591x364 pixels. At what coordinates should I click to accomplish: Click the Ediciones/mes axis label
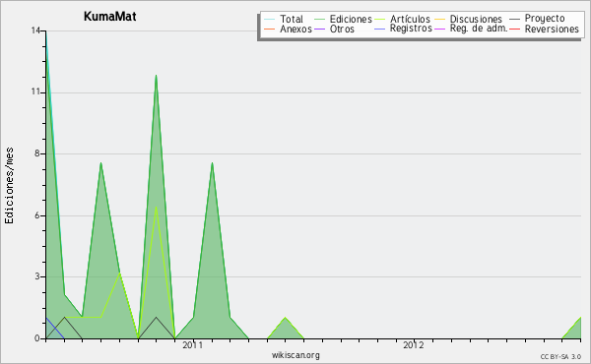click(x=9, y=186)
